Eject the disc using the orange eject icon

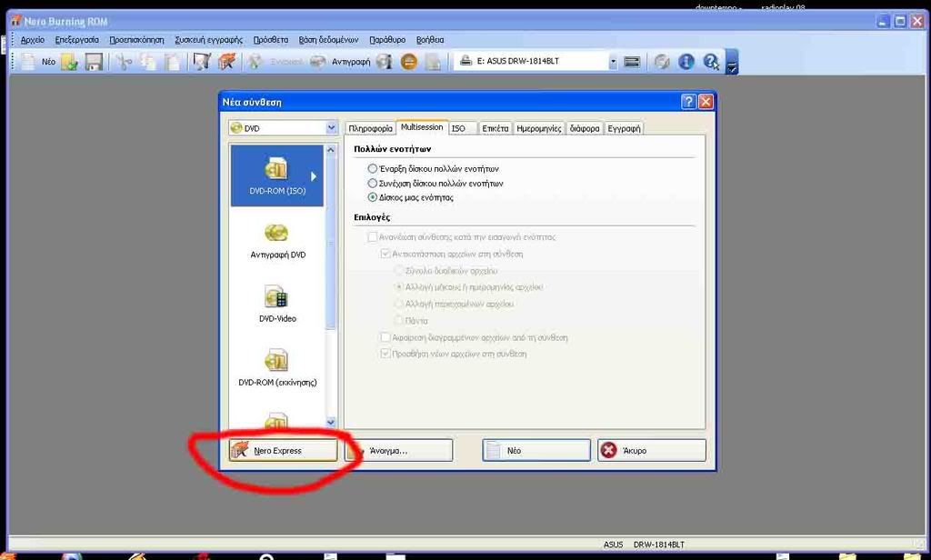tap(408, 61)
